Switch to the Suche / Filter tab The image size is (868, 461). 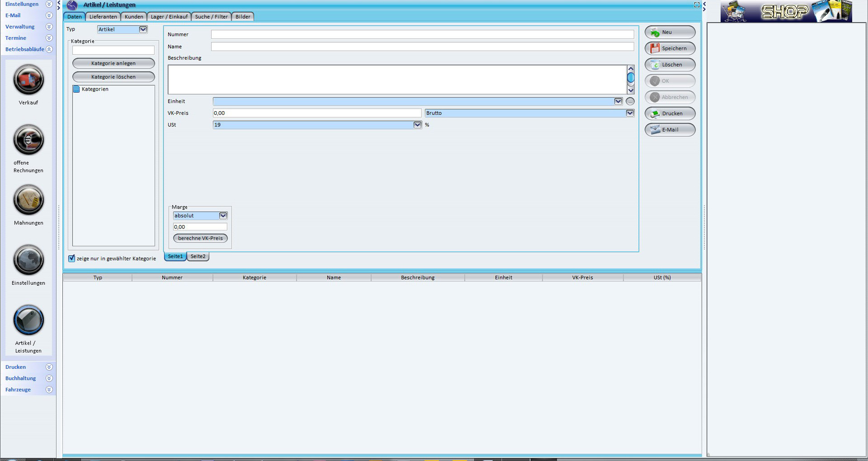coord(212,17)
